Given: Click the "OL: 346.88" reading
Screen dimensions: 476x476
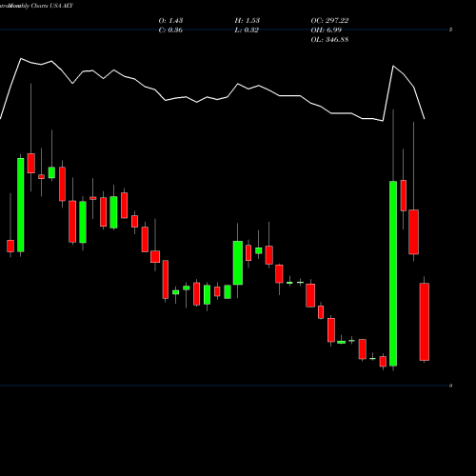Looking at the screenshot, I should [329, 39].
